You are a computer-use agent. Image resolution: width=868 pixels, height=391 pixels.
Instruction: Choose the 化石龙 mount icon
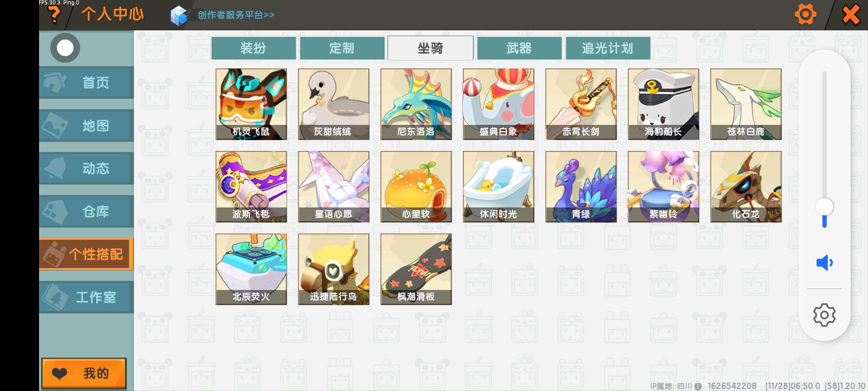(746, 187)
